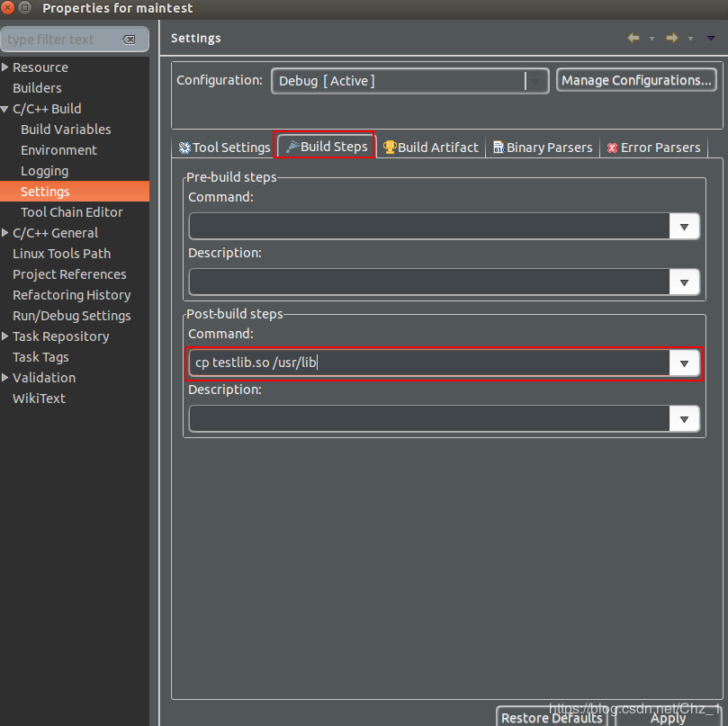Open the Build Artifact tab
This screenshot has width=728, height=726.
pyautogui.click(x=430, y=148)
